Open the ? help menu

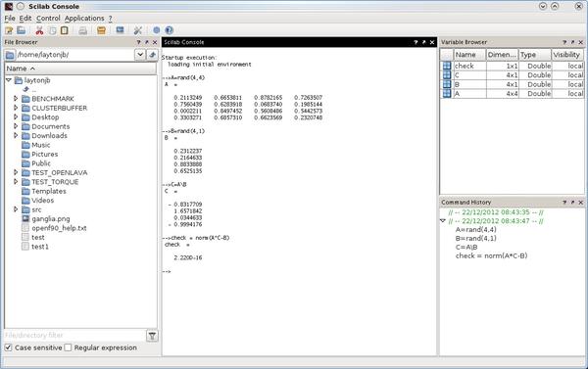[x=110, y=18]
